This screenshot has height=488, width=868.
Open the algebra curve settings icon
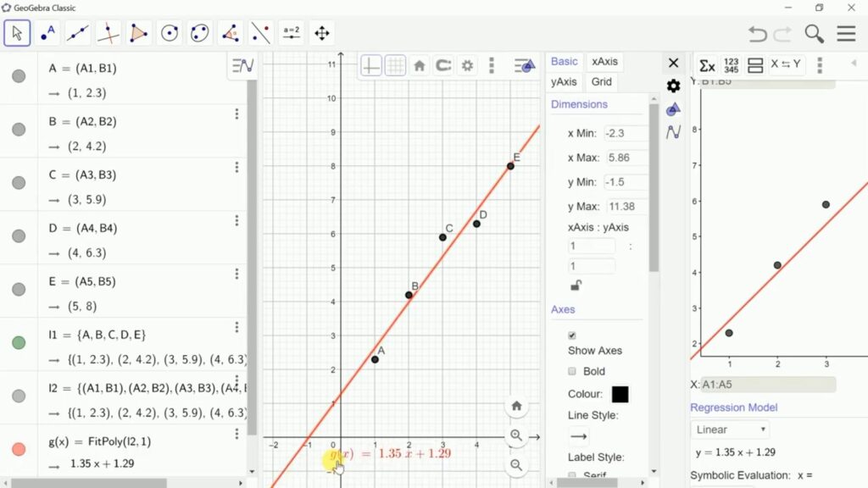(673, 131)
